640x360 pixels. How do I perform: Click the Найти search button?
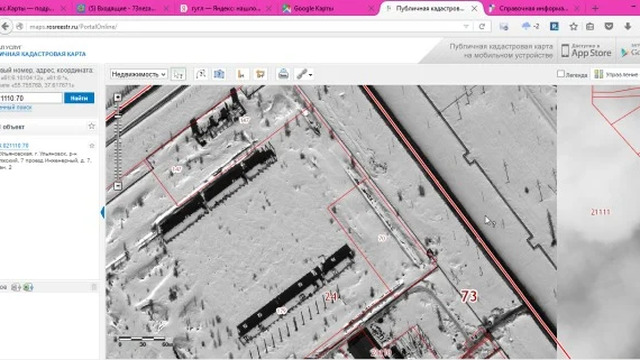[x=79, y=98]
